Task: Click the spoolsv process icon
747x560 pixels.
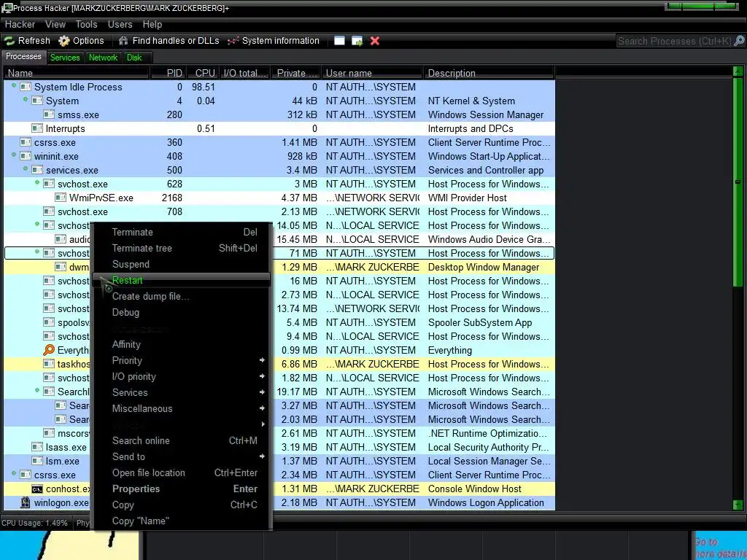Action: (49, 322)
